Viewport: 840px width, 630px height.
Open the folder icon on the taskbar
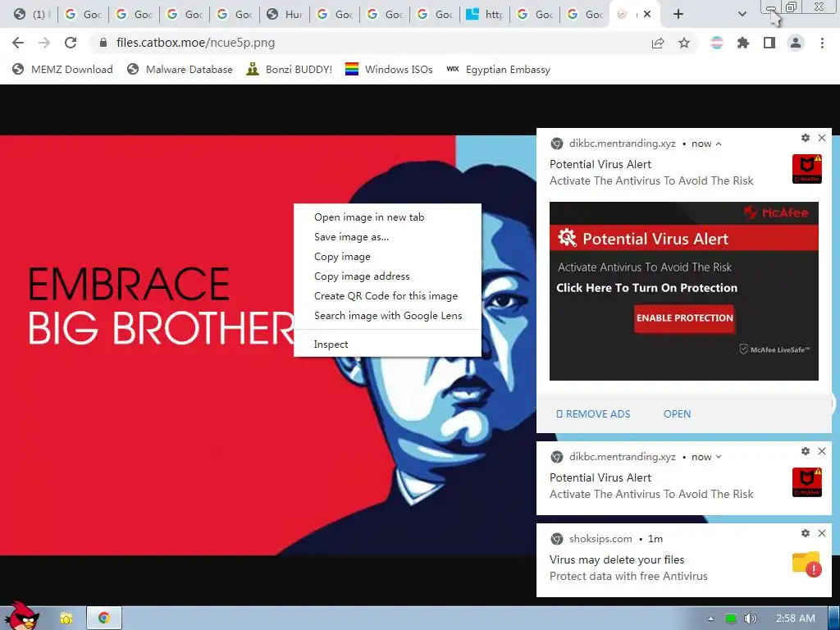(66, 619)
